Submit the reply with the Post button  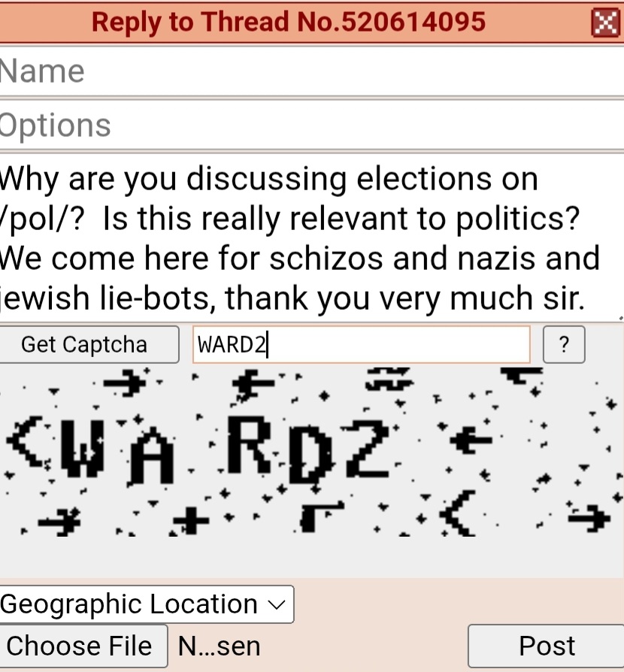coord(546,646)
